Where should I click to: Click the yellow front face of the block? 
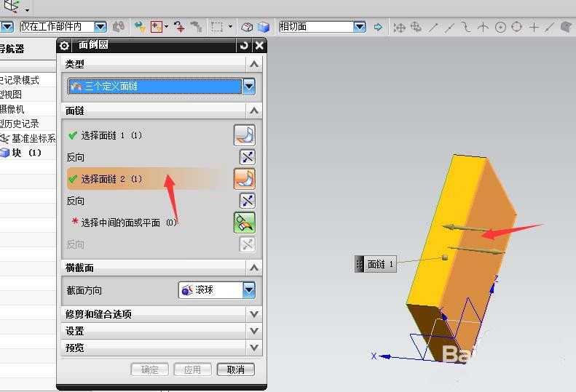446,231
